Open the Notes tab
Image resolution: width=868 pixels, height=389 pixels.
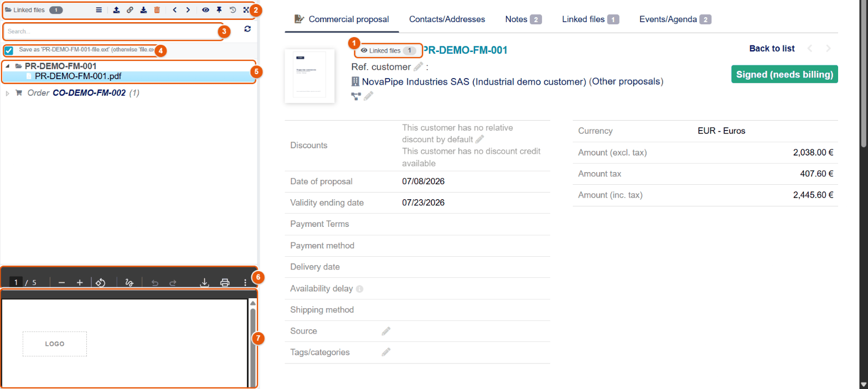(x=523, y=19)
